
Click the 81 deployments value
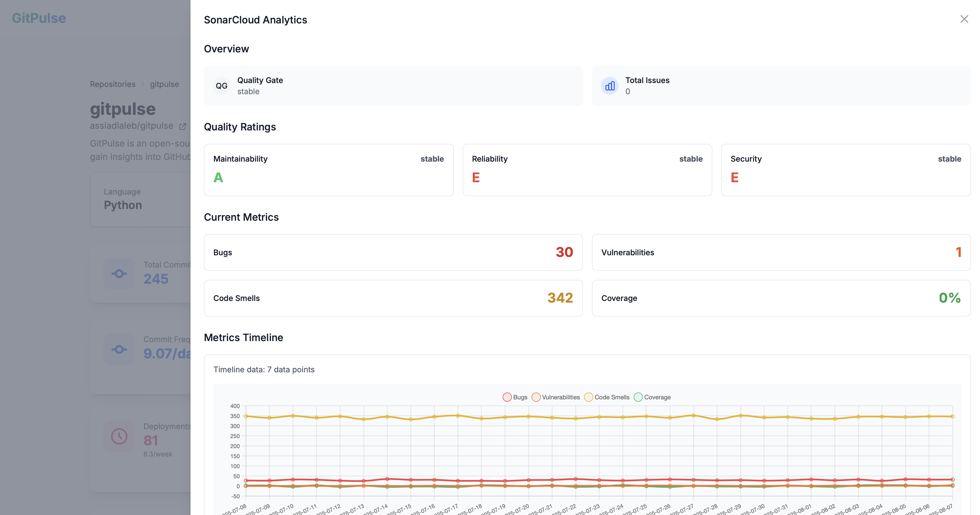coord(151,440)
